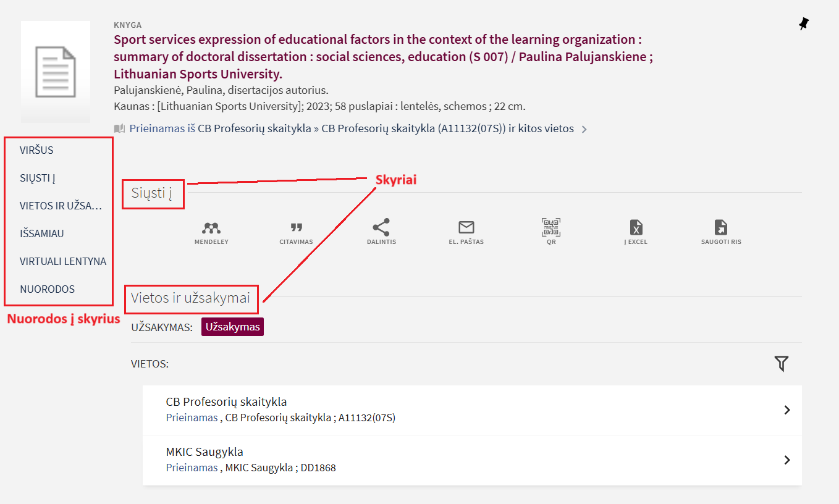Open VIRTUALI LENTYNA side menu item

63,261
